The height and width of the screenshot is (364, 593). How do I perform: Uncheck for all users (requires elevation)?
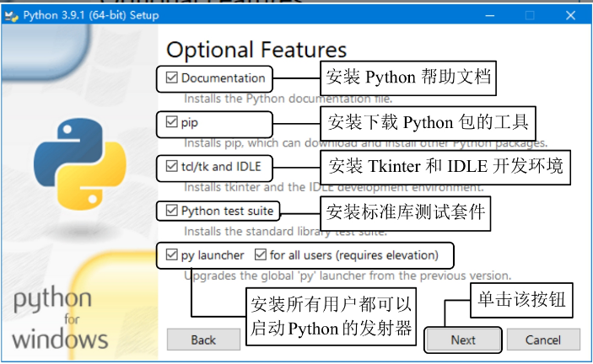click(x=261, y=254)
